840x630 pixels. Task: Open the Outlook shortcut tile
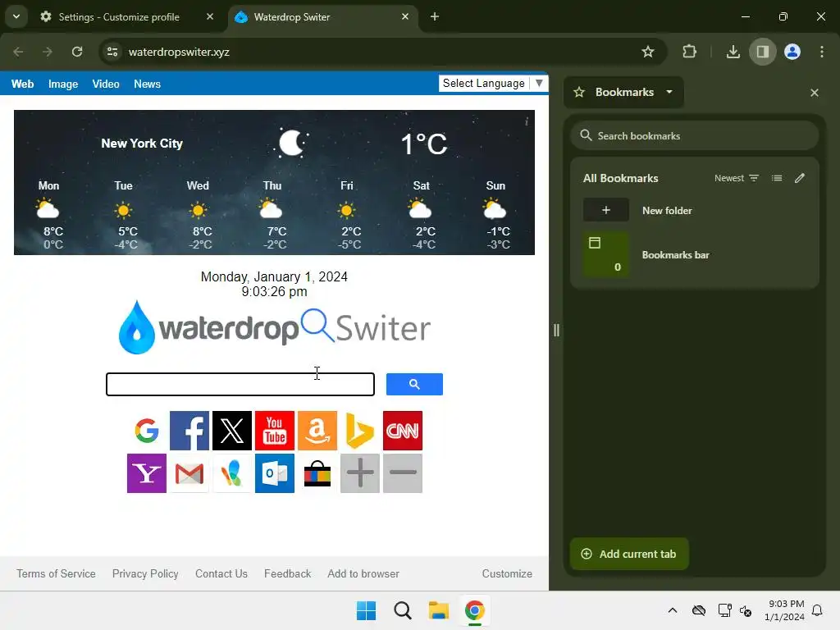point(274,473)
